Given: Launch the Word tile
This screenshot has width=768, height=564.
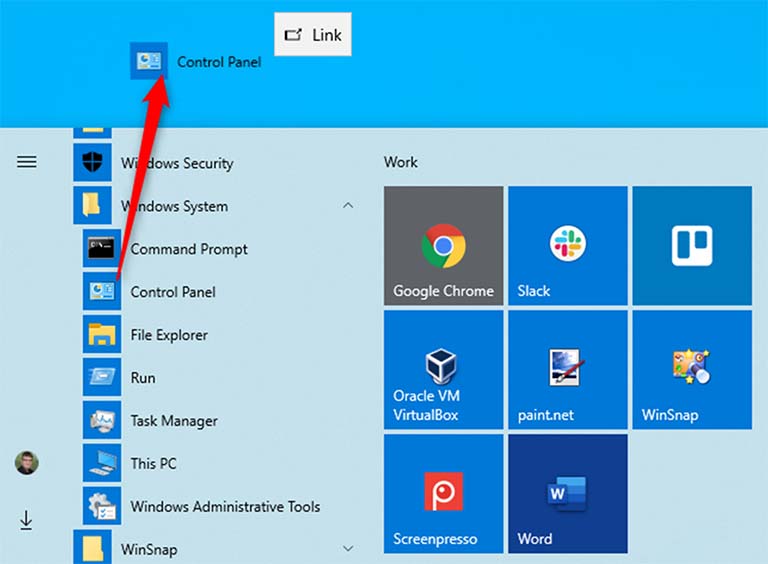Looking at the screenshot, I should coord(568,494).
